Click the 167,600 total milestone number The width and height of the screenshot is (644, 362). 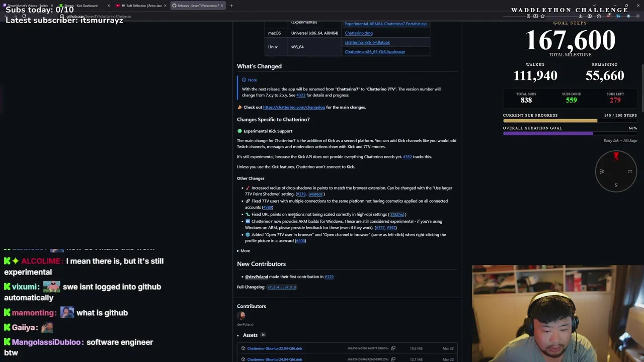[x=570, y=40]
